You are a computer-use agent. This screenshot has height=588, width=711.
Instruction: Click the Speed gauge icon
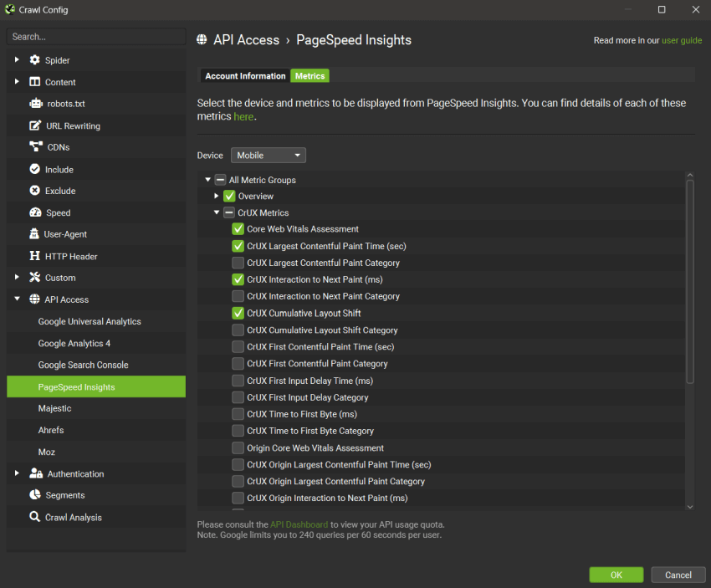pos(35,212)
